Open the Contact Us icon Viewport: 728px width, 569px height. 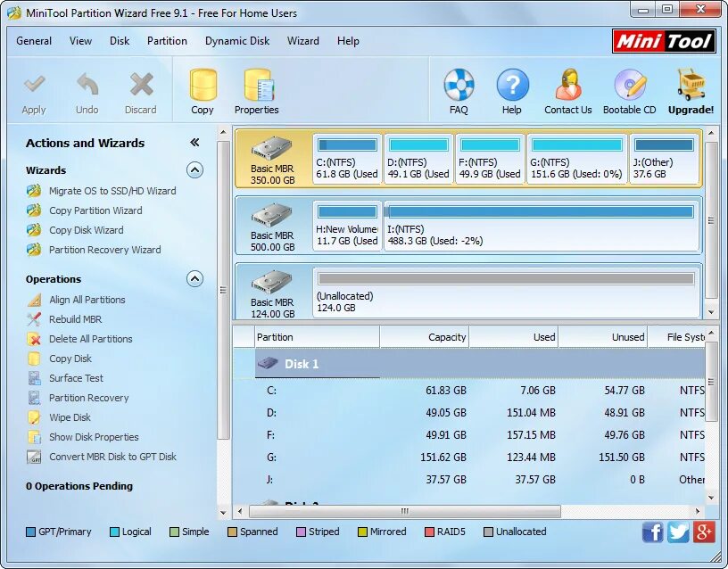point(569,85)
